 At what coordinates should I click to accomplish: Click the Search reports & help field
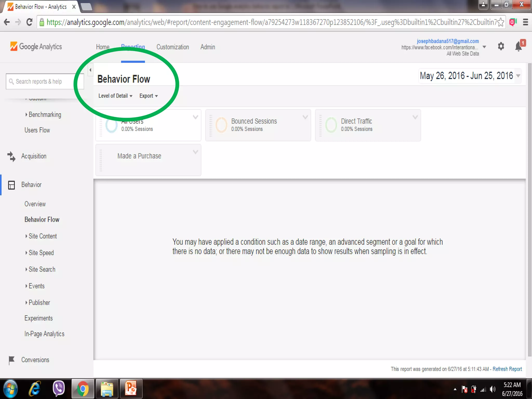pyautogui.click(x=44, y=82)
